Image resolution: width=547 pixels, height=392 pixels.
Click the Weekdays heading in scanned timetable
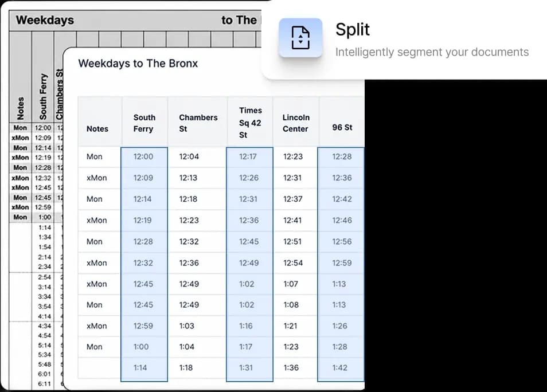coord(45,20)
